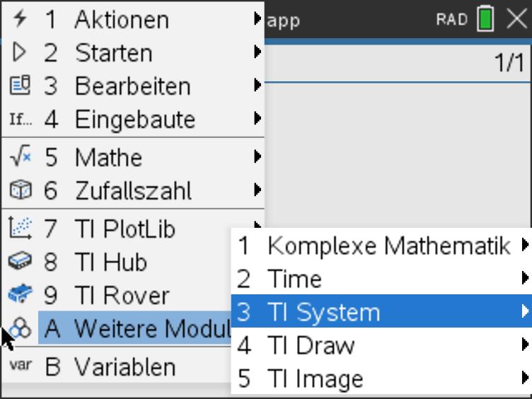Click the lightning bolt Aktionen icon
The width and height of the screenshot is (532, 399).
(x=20, y=19)
